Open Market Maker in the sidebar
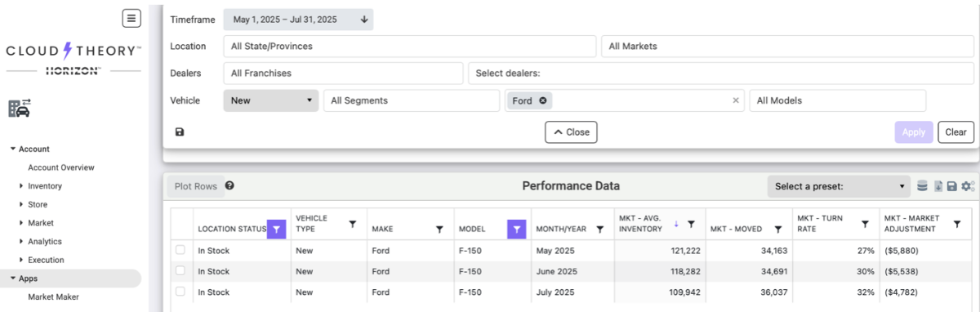This screenshot has width=980, height=312. [54, 297]
